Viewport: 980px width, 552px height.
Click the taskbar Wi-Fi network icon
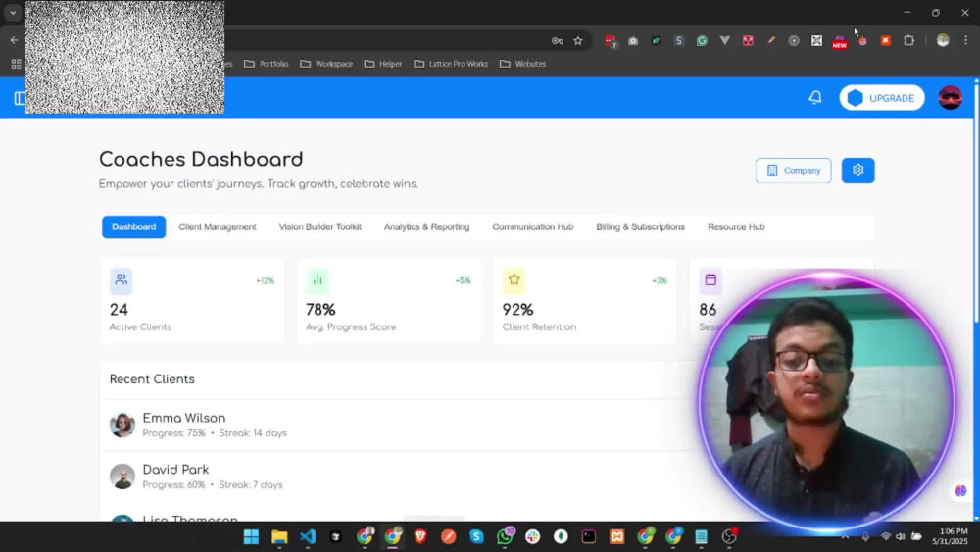coord(885,536)
